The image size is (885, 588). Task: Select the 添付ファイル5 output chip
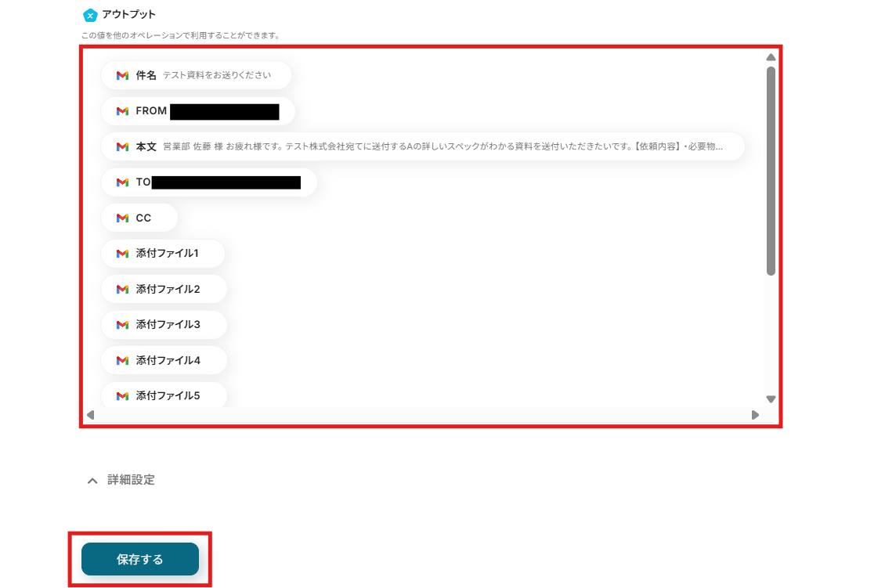pyautogui.click(x=164, y=395)
